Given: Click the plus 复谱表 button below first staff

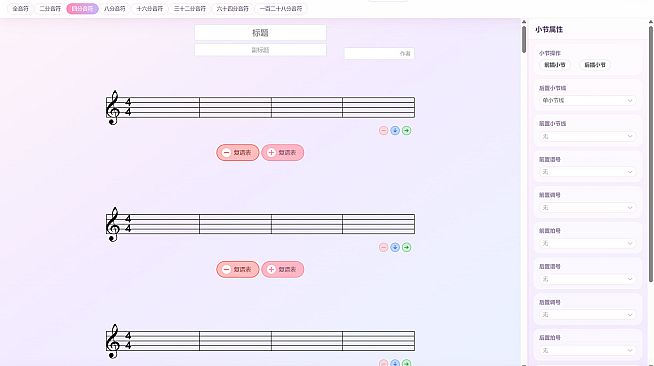Looking at the screenshot, I should coord(282,153).
